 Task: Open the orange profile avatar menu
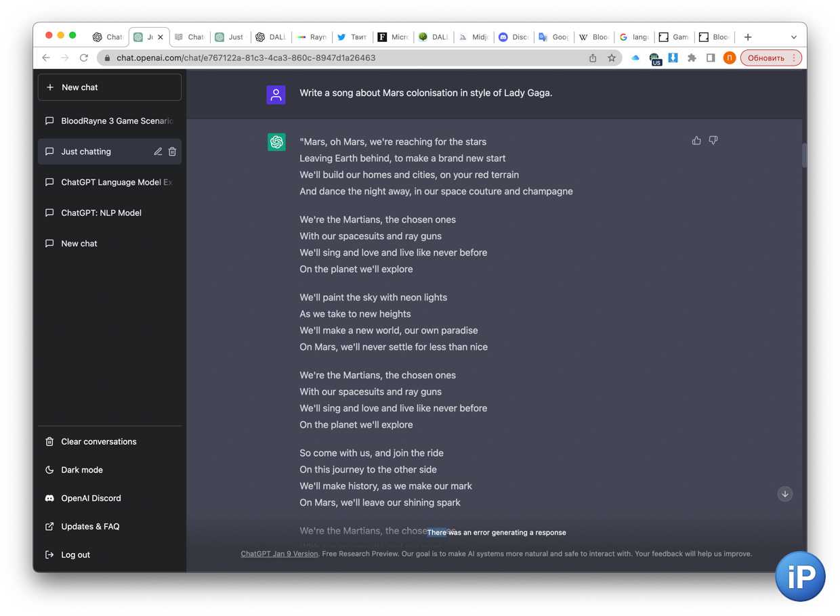pyautogui.click(x=730, y=58)
